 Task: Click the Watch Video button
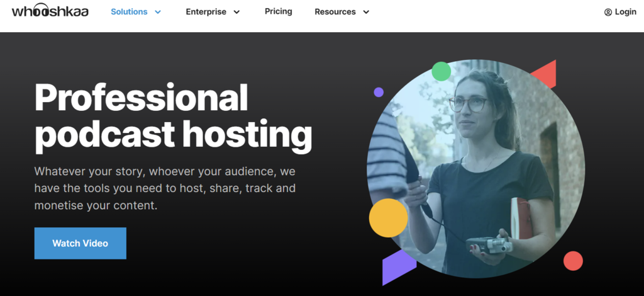click(80, 243)
